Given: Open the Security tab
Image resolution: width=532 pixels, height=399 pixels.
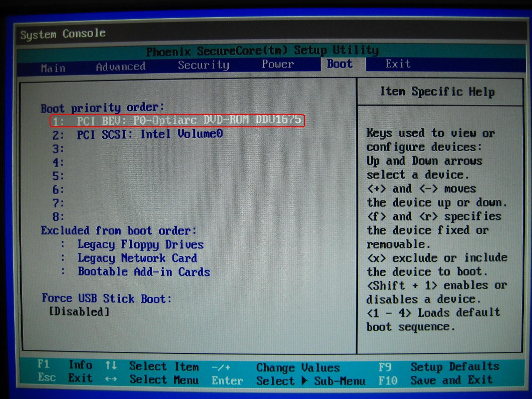Looking at the screenshot, I should pyautogui.click(x=203, y=65).
